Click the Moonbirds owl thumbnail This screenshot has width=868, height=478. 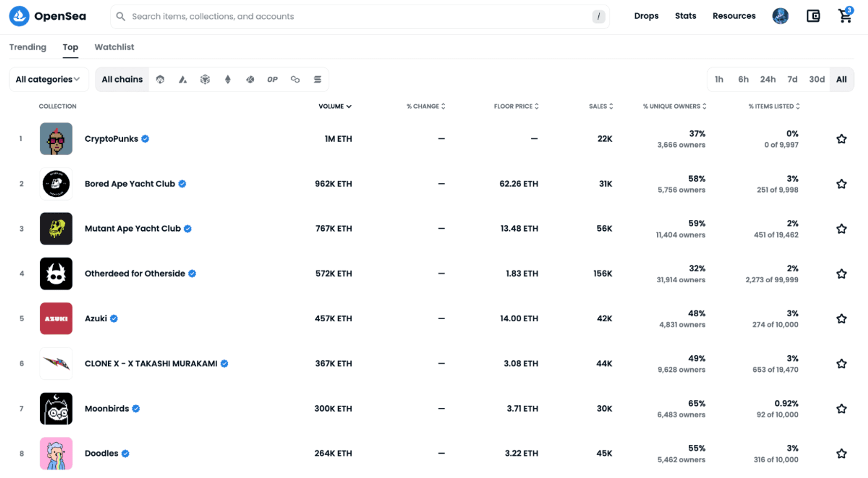click(x=56, y=409)
